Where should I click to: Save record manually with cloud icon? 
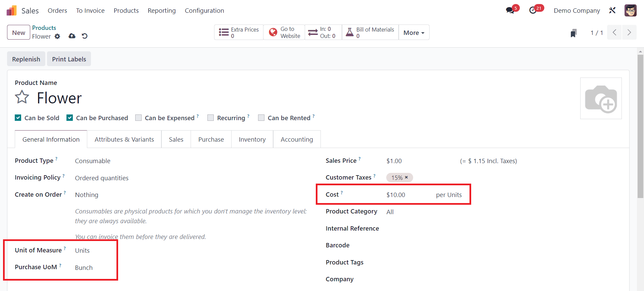[x=72, y=36]
